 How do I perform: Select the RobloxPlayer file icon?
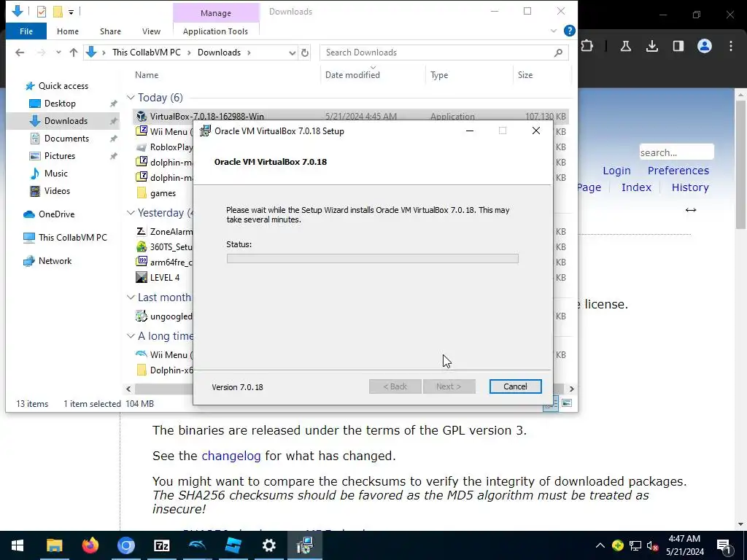coord(142,147)
